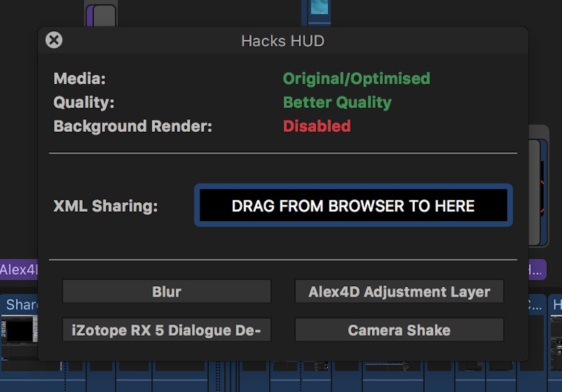This screenshot has height=392, width=562.
Task: Apply the Camera Shake effect button
Action: tap(399, 330)
